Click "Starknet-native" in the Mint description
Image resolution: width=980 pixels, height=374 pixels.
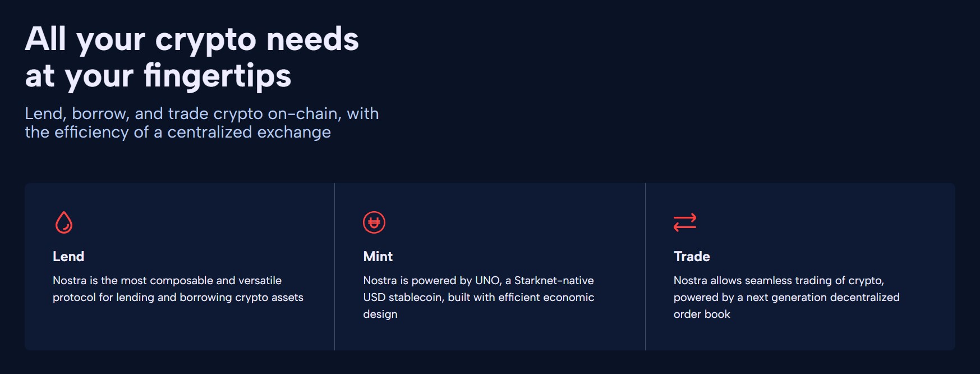point(554,280)
